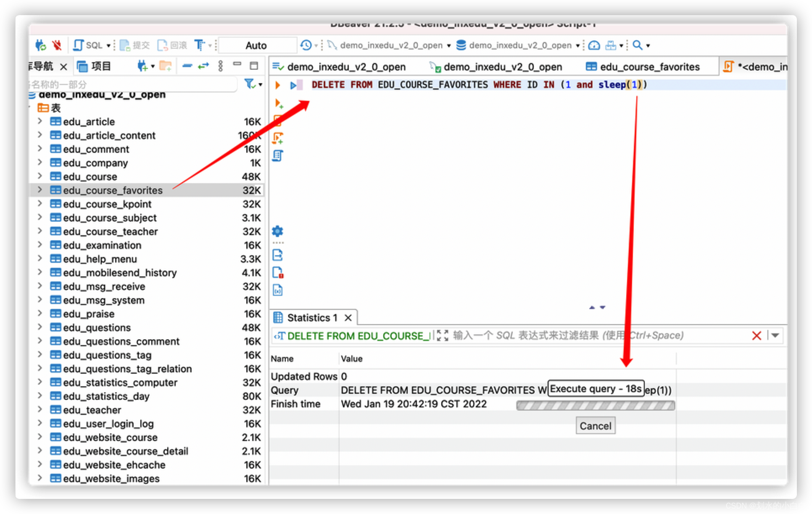Expand the edu_course_favorites table node
The width and height of the screenshot is (812, 514).
pyautogui.click(x=40, y=189)
